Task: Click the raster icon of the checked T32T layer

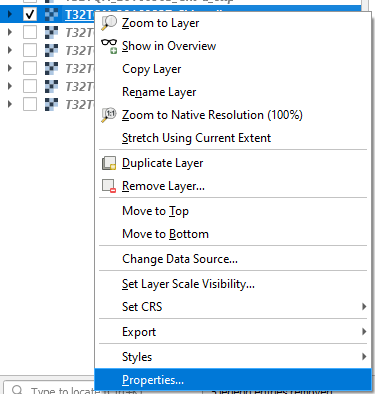Action: 51,15
